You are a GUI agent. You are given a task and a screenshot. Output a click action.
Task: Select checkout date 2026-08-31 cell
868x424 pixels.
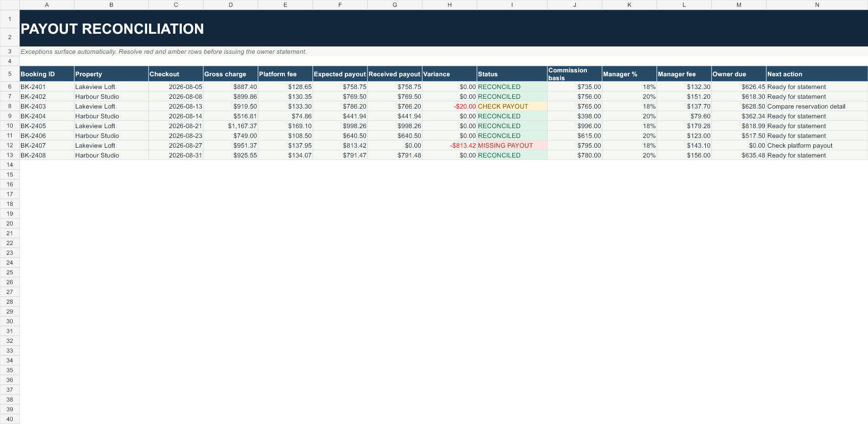(176, 155)
